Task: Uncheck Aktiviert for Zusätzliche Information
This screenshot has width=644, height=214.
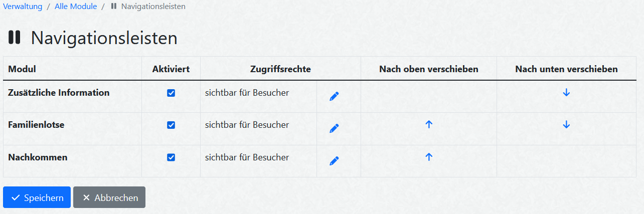Action: [171, 93]
